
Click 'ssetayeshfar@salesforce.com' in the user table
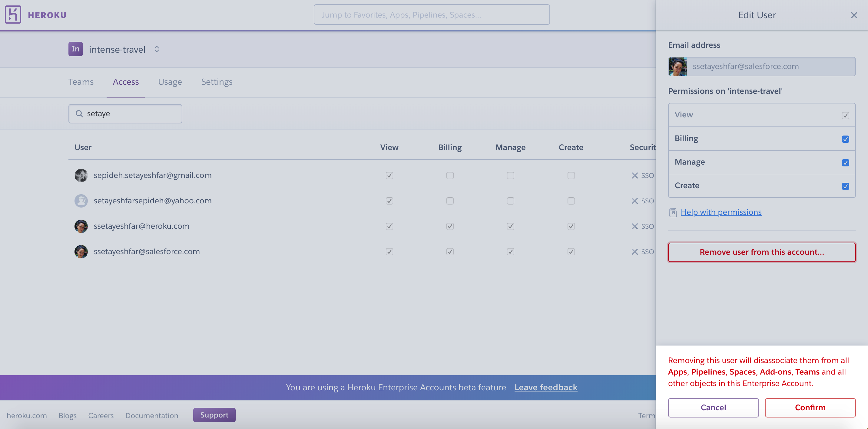(x=147, y=252)
